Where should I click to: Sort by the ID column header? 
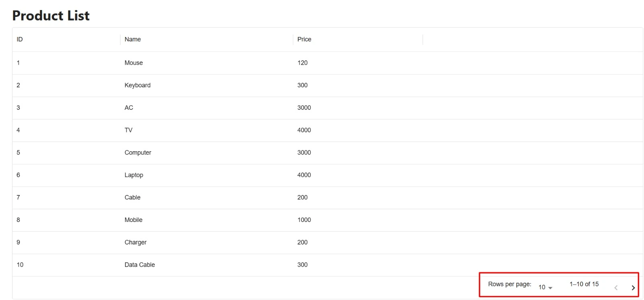point(20,39)
